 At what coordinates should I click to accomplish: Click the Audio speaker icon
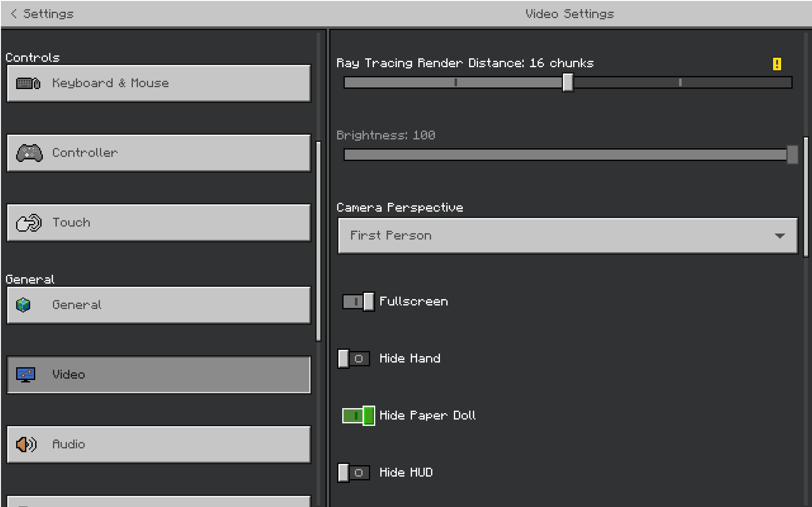pyautogui.click(x=26, y=444)
